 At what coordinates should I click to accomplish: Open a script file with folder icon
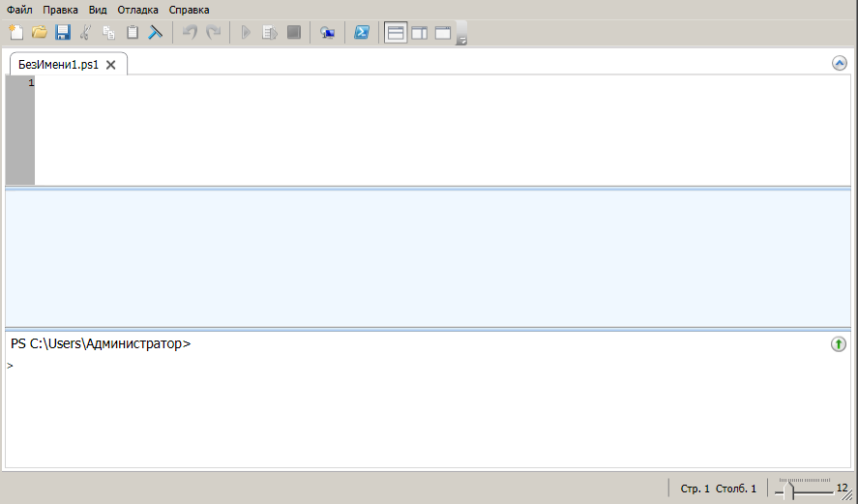coord(40,32)
